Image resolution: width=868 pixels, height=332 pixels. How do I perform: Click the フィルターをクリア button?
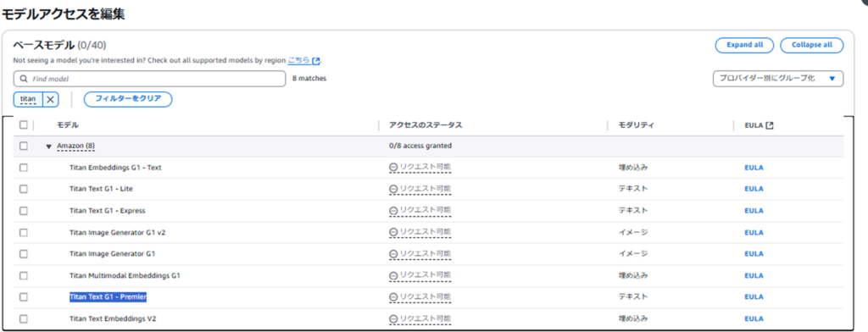[x=128, y=99]
